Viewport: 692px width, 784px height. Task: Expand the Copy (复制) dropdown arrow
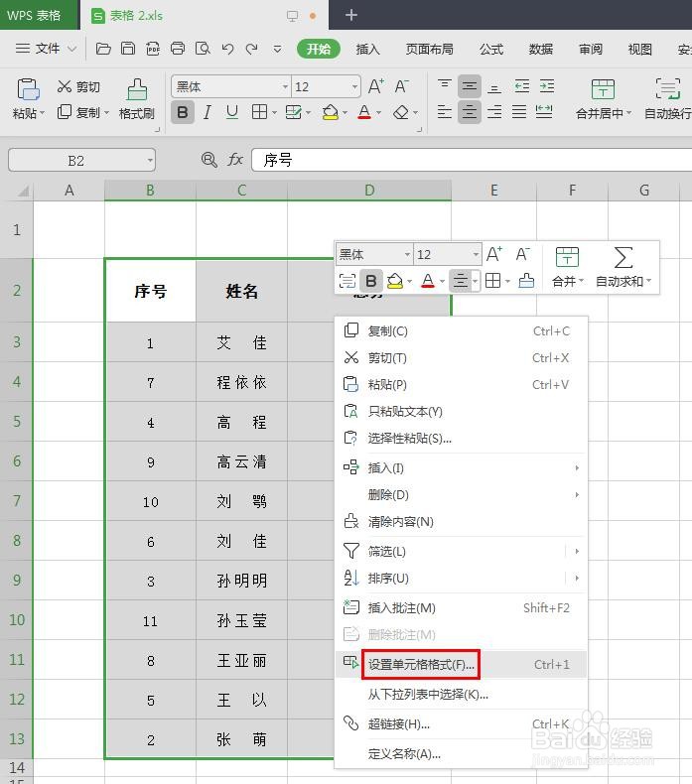(106, 113)
